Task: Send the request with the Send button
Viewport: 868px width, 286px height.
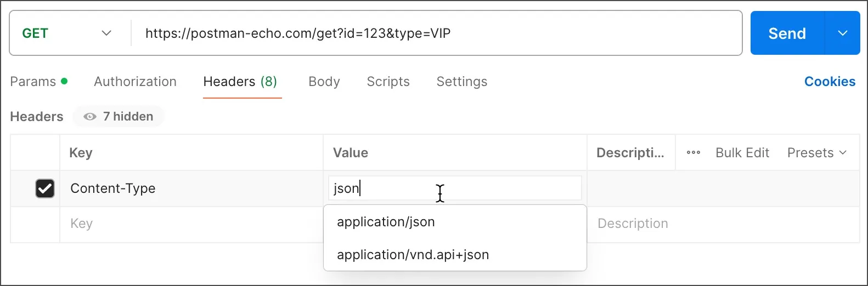Action: 787,33
